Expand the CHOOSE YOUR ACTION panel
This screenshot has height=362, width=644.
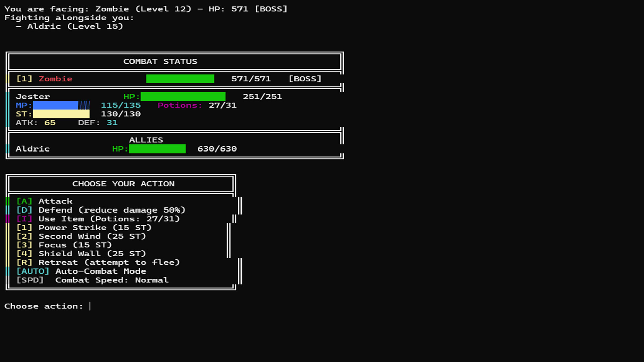click(124, 184)
